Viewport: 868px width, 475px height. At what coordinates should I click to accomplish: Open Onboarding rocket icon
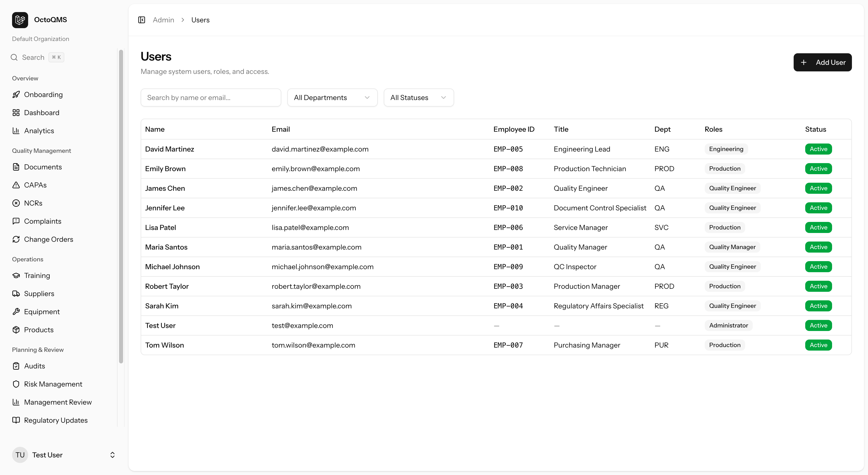coord(16,94)
